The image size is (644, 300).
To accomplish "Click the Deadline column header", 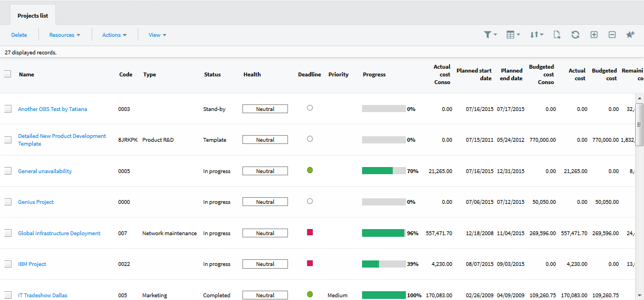I will pyautogui.click(x=309, y=75).
